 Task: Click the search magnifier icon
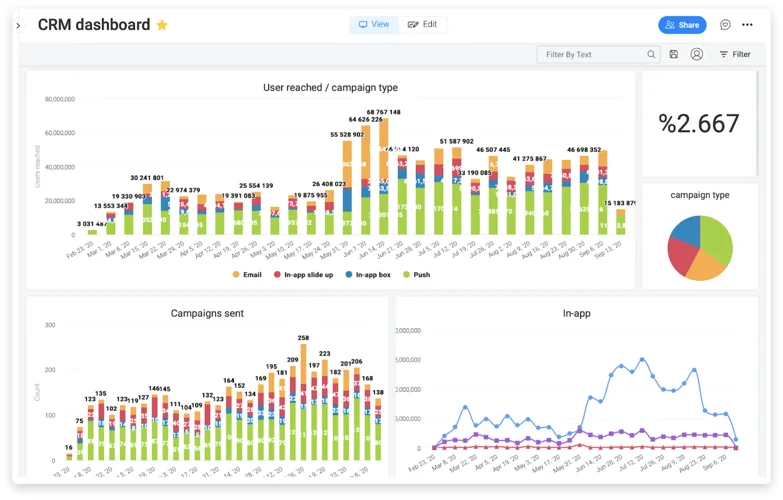(651, 54)
